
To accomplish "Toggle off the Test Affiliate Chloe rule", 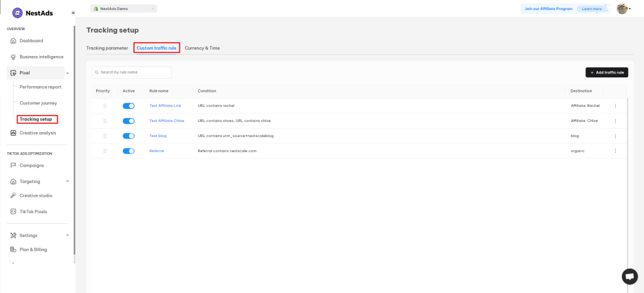I will [x=128, y=121].
